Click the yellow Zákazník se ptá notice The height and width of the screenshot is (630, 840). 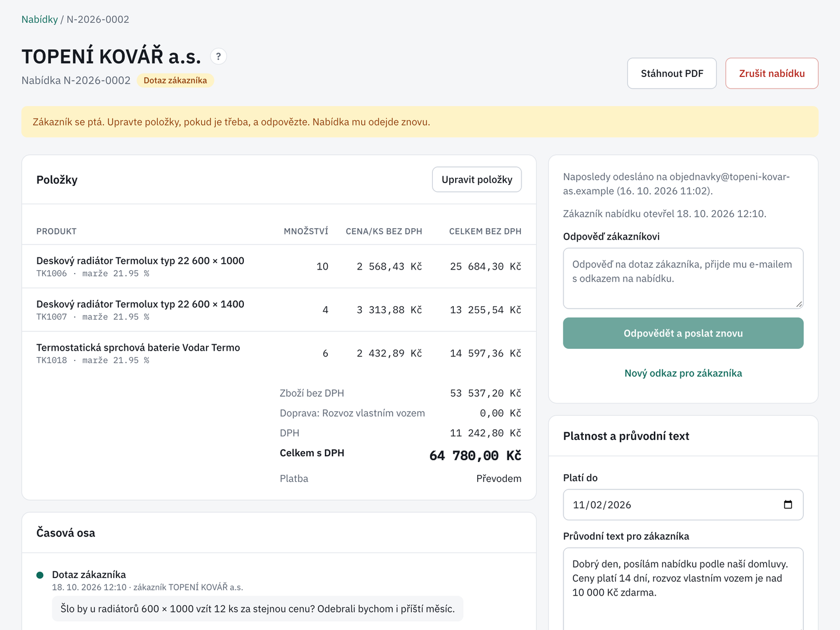(x=420, y=122)
